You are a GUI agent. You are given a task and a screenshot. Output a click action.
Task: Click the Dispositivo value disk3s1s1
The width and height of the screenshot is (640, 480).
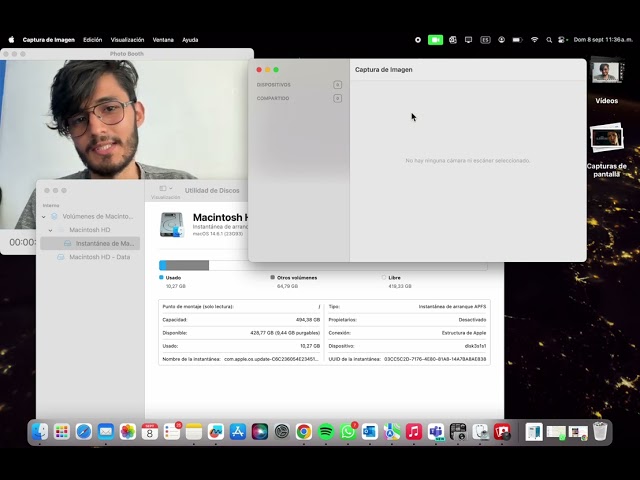[x=475, y=346]
